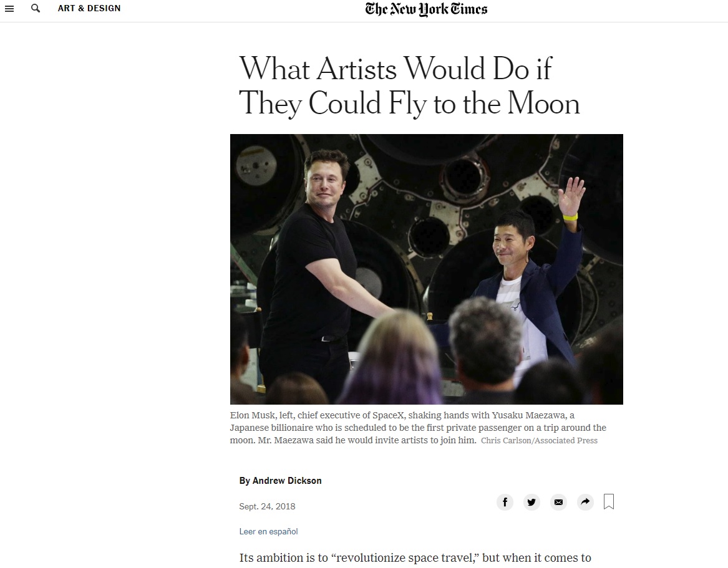Viewport: 728px width, 568px height.
Task: Open the Art & Design section
Action: coord(89,9)
